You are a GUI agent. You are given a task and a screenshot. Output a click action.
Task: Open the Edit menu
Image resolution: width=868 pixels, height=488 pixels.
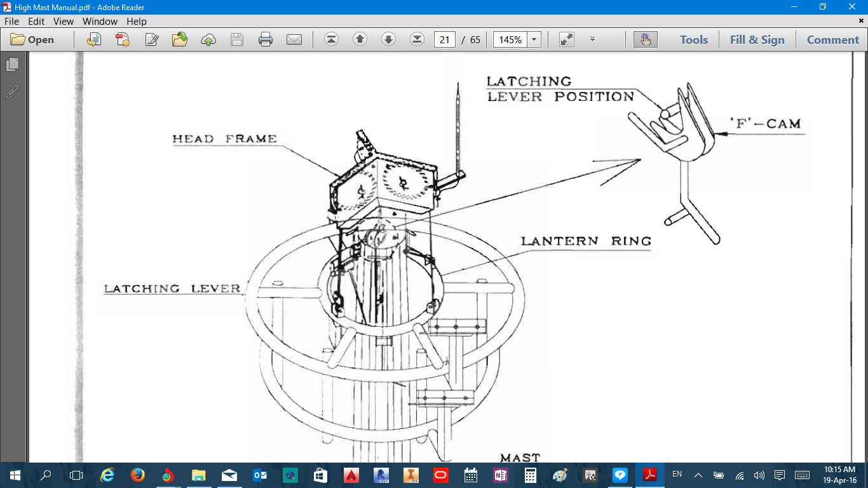point(36,21)
